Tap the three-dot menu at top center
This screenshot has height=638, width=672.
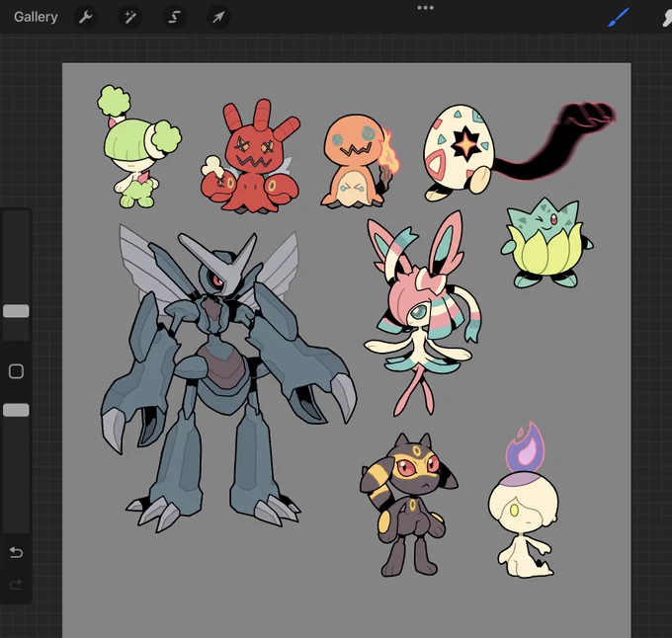pyautogui.click(x=425, y=8)
